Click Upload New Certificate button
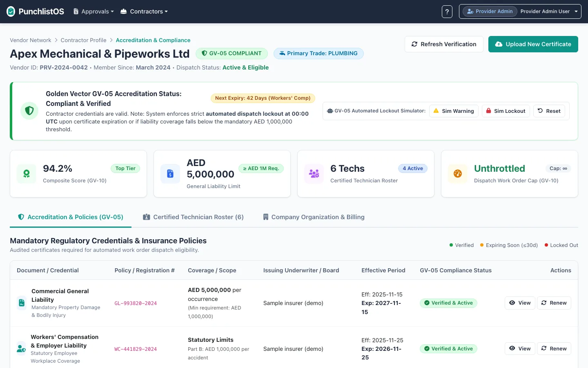The height and width of the screenshot is (368, 588). [533, 44]
